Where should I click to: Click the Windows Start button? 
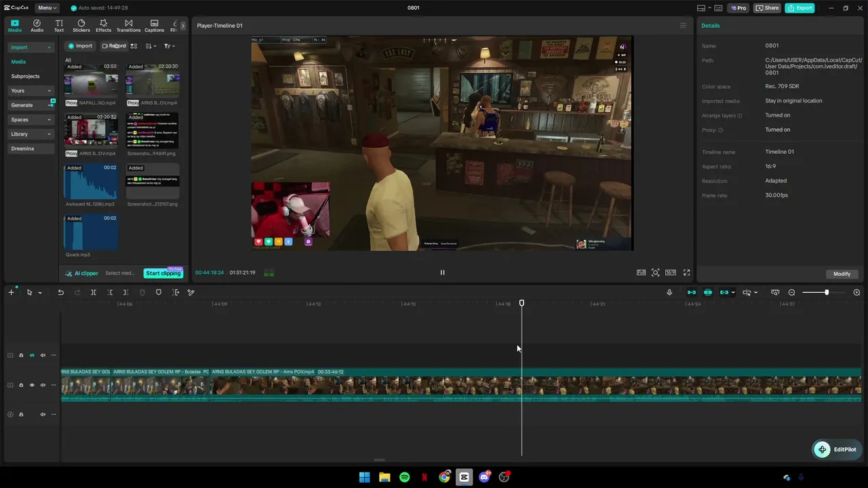coord(364,477)
